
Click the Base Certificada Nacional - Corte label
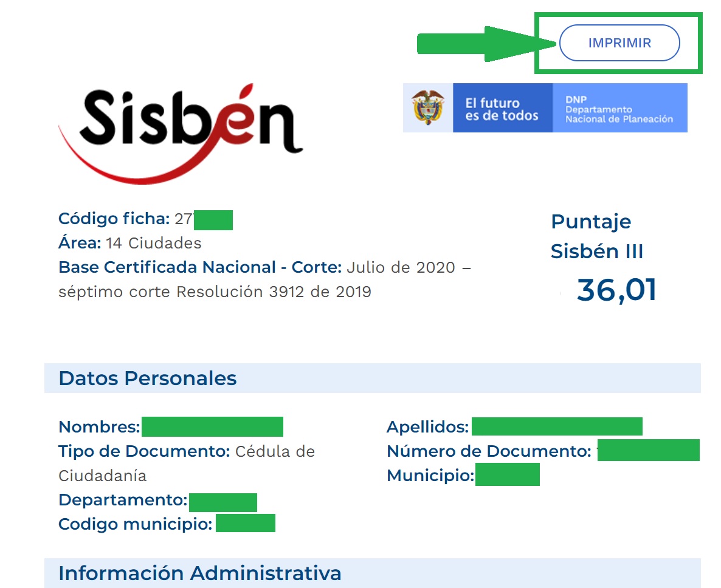tap(201, 268)
